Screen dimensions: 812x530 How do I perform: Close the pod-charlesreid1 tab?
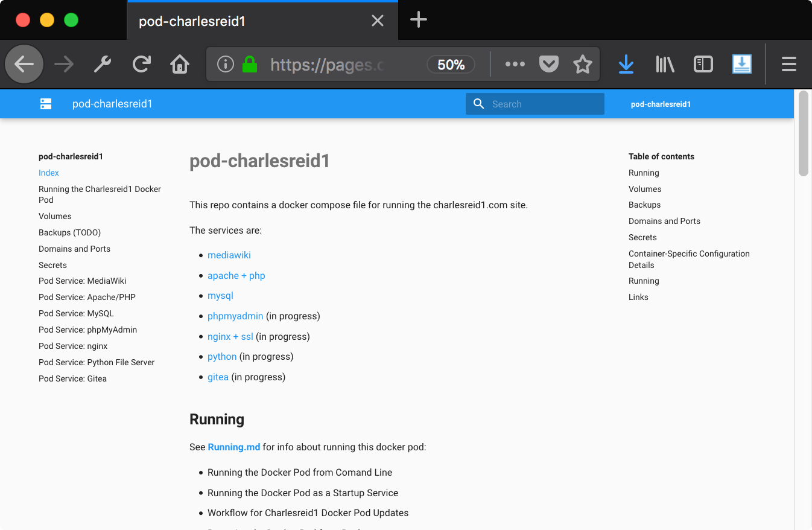[x=378, y=21]
